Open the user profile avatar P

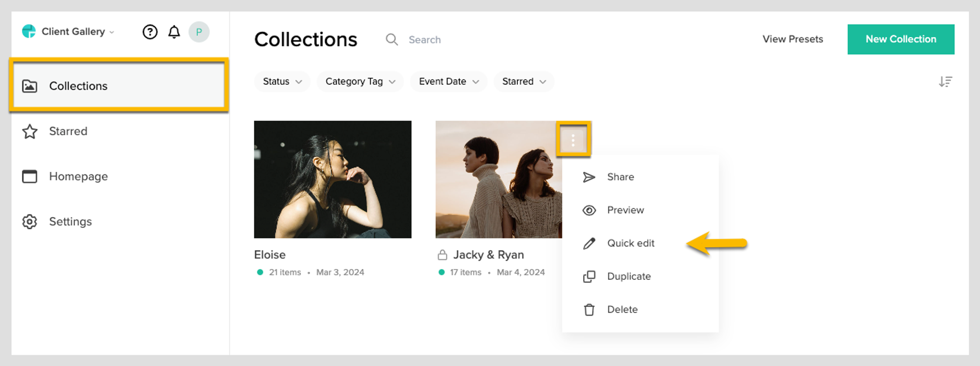click(x=199, y=32)
